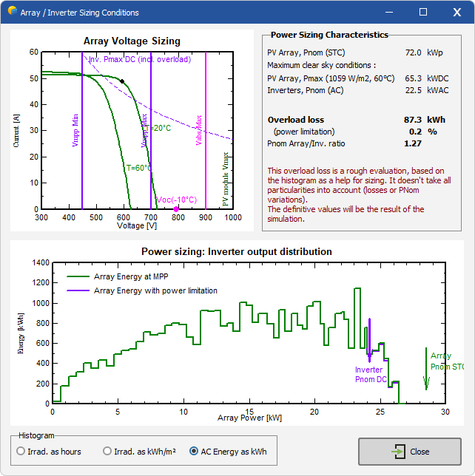Close window using title bar X
Viewport: 475px width, 476px height.
pos(457,12)
